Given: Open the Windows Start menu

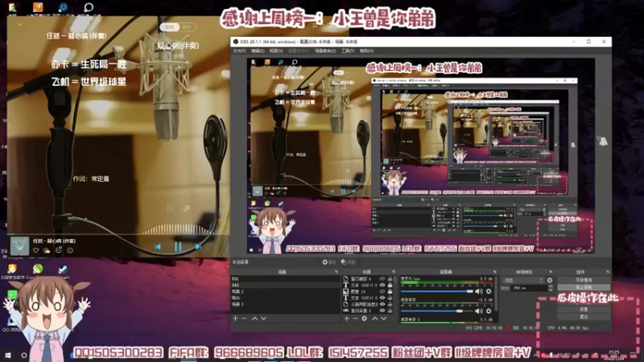Looking at the screenshot, I should (x=8, y=356).
